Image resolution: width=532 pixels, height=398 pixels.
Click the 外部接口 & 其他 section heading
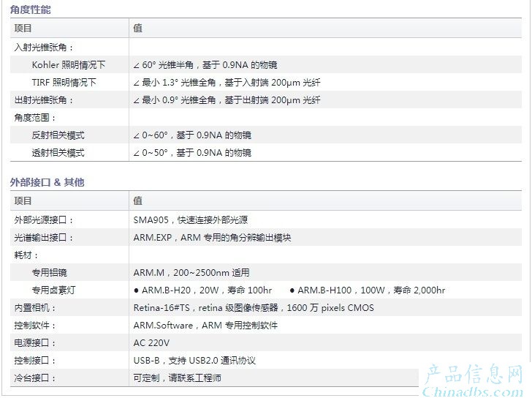coord(47,182)
